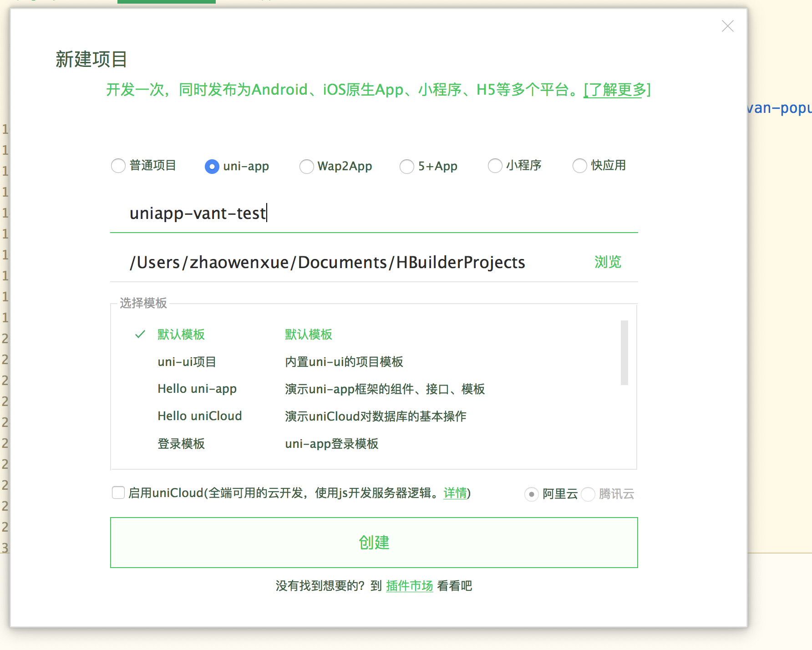Click the 了解更多 link
The width and height of the screenshot is (812, 650).
(615, 90)
